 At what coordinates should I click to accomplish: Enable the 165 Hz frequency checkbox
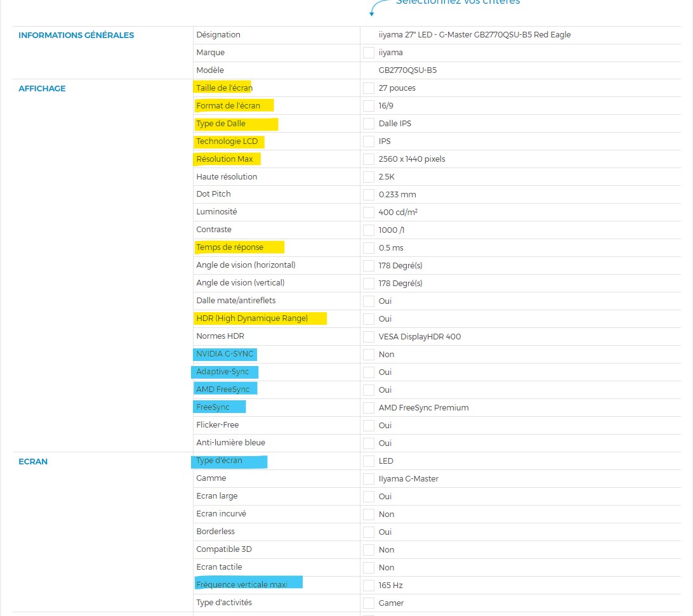369,585
